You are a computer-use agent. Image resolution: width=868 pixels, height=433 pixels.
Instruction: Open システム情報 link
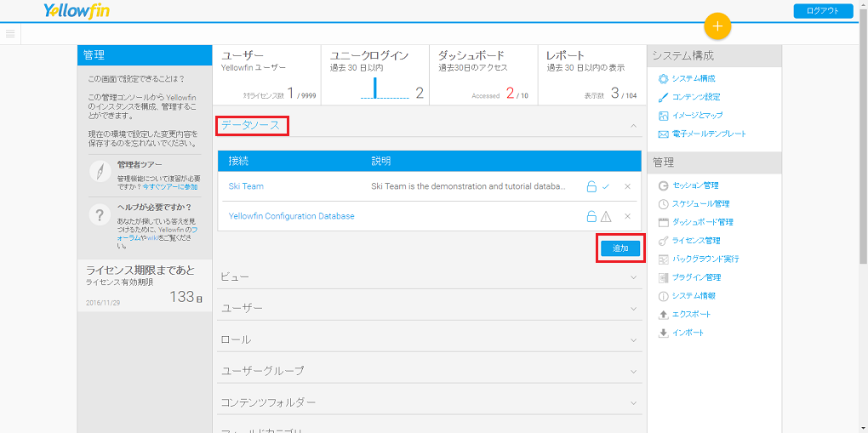[694, 296]
